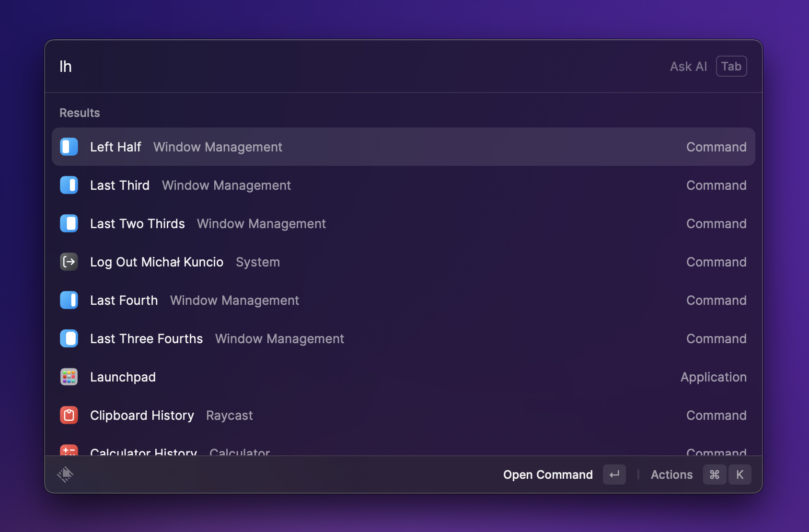Screen dimensions: 809x532
Task: Click the Ask AI button
Action: click(688, 66)
